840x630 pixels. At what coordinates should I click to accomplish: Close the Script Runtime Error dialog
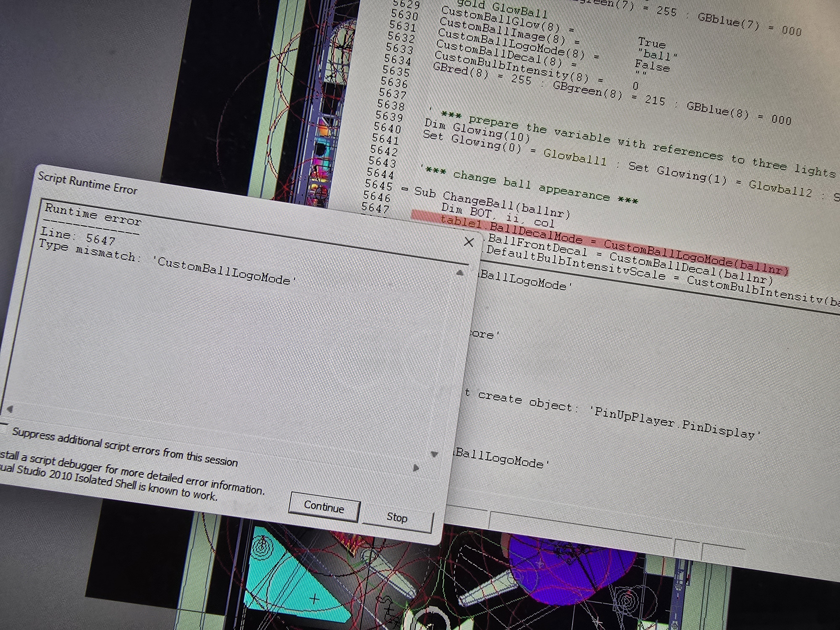tap(469, 242)
